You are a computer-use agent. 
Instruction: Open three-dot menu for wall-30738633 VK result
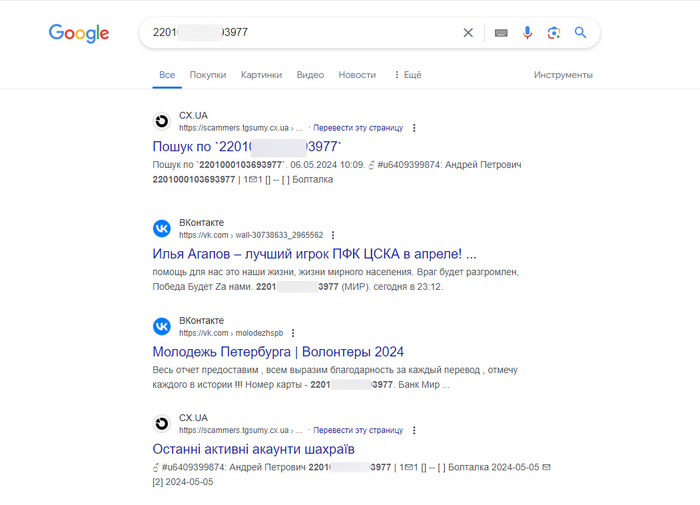[334, 235]
